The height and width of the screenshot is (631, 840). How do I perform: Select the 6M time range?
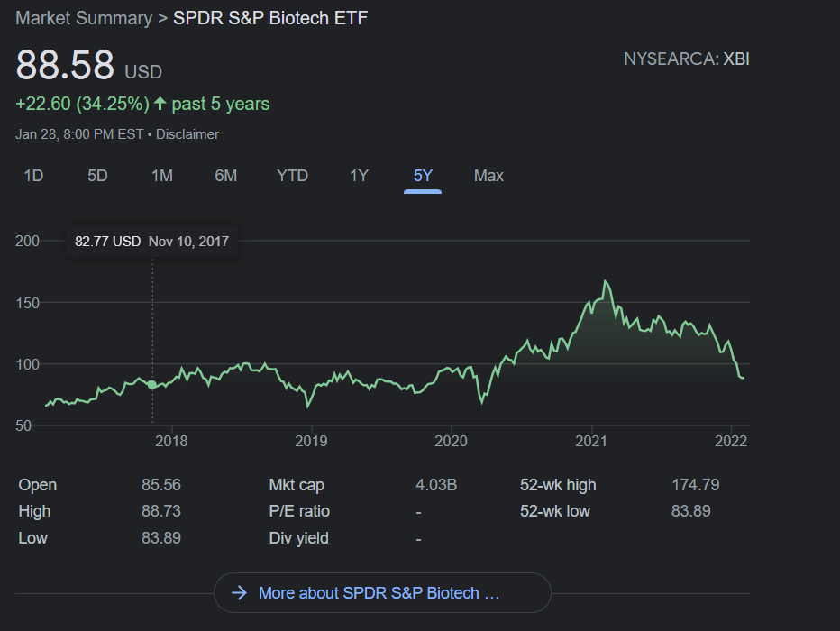[225, 176]
